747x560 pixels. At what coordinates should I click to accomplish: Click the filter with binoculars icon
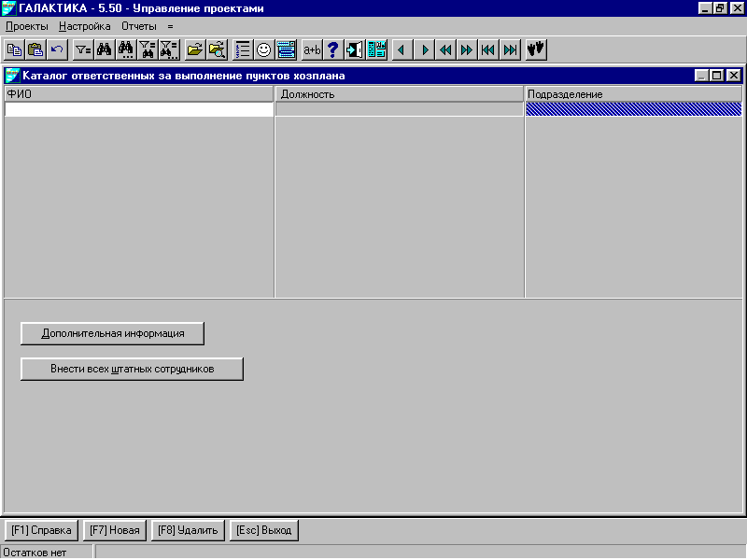148,50
